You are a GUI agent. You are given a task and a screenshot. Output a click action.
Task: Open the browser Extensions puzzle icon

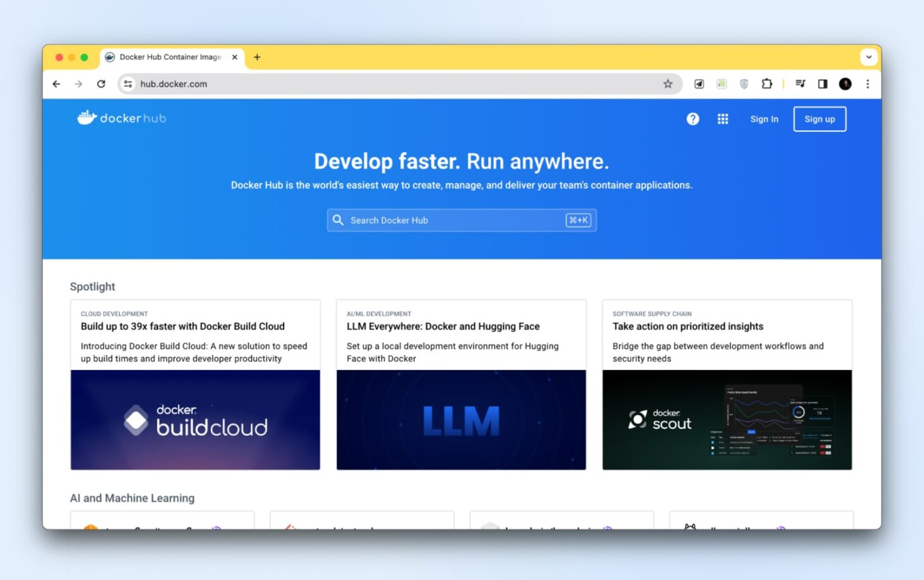click(x=767, y=83)
